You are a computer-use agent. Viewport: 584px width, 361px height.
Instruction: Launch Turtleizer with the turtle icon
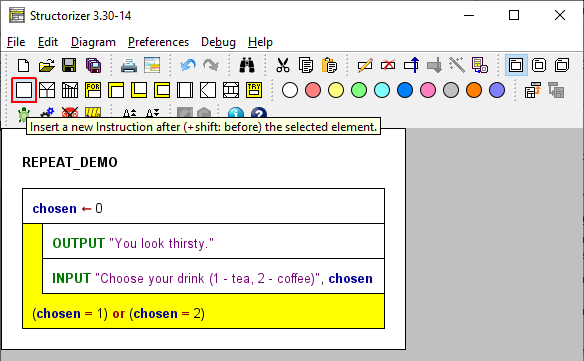[x=23, y=113]
